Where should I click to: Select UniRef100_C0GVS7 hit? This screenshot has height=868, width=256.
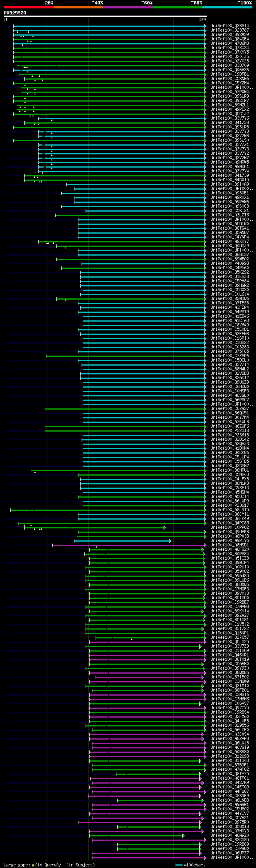[230, 704]
